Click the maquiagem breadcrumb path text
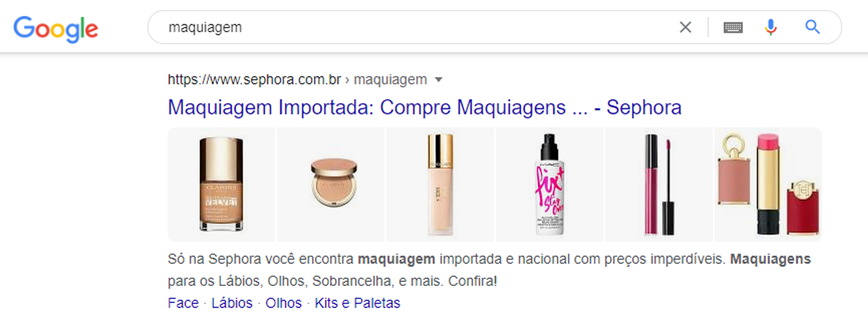868x332 pixels. pos(390,80)
